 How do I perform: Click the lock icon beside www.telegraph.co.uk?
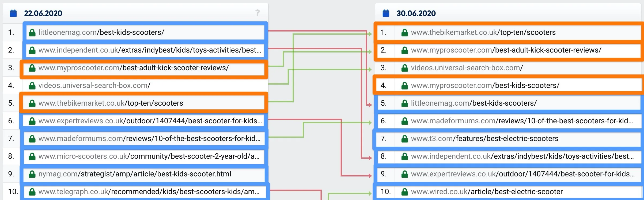32,192
